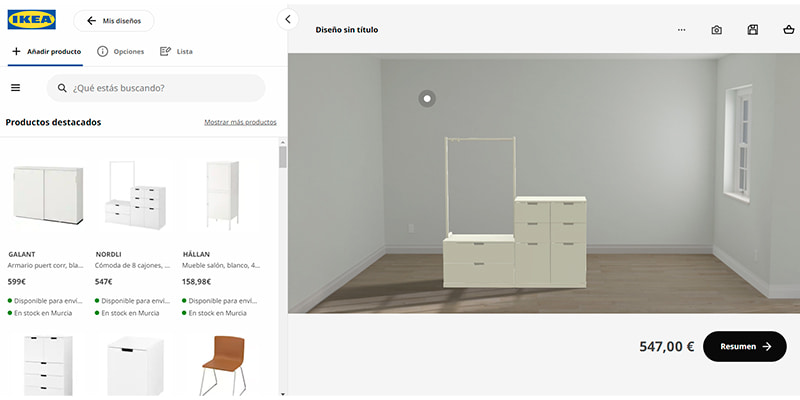Add the NORDLI 8-drawer chest product

135,195
